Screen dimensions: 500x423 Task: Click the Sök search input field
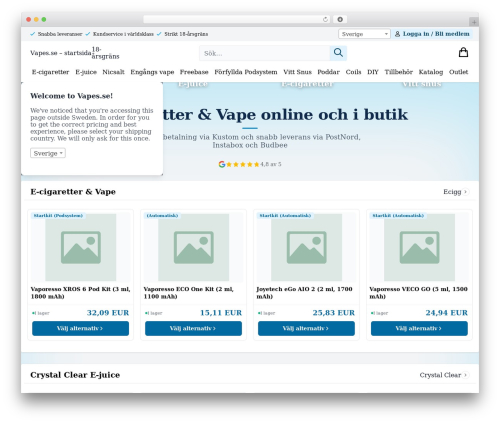tap(265, 53)
